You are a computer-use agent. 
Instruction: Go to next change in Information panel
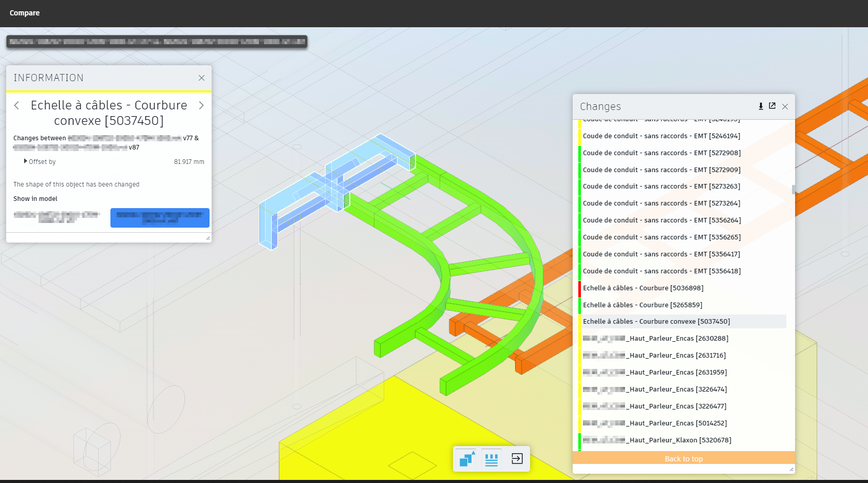pyautogui.click(x=201, y=105)
